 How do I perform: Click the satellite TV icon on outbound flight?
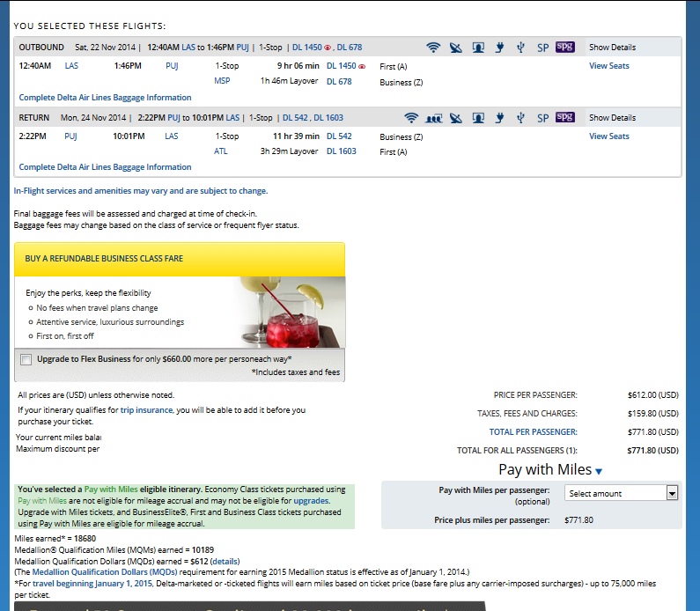tap(455, 48)
